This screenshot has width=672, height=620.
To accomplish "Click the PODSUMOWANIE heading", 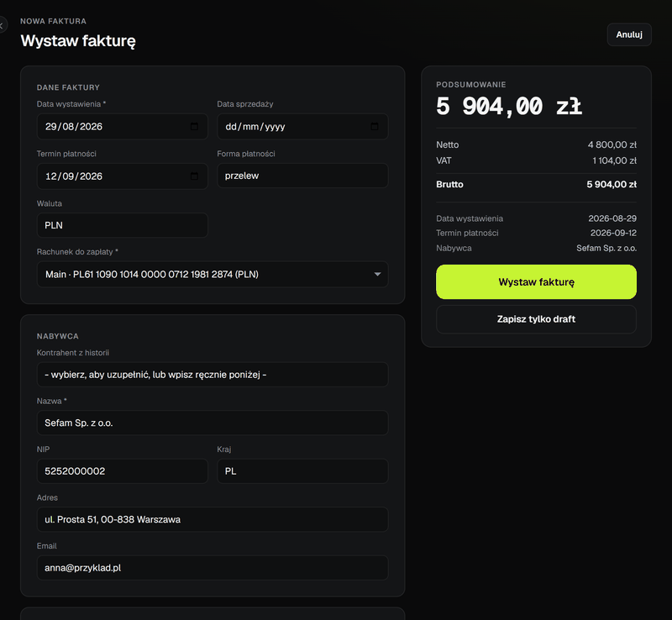I will 471,85.
